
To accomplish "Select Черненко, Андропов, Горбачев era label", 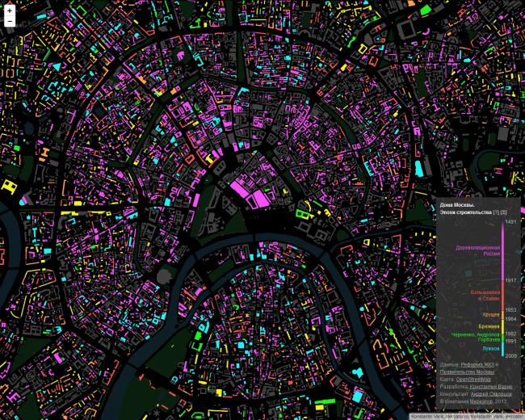I will 474,337.
